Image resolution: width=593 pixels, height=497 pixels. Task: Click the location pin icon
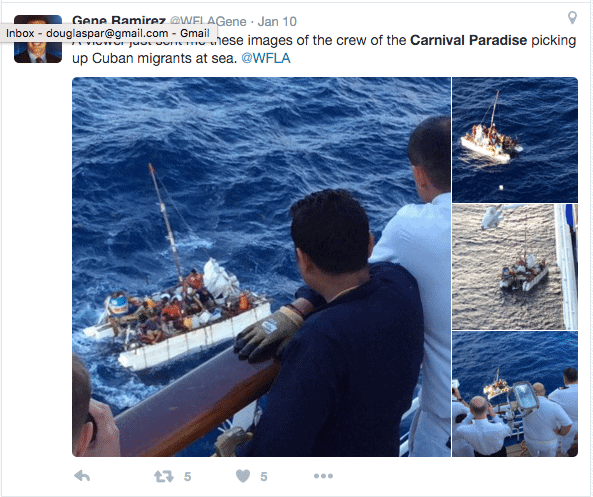[x=573, y=17]
